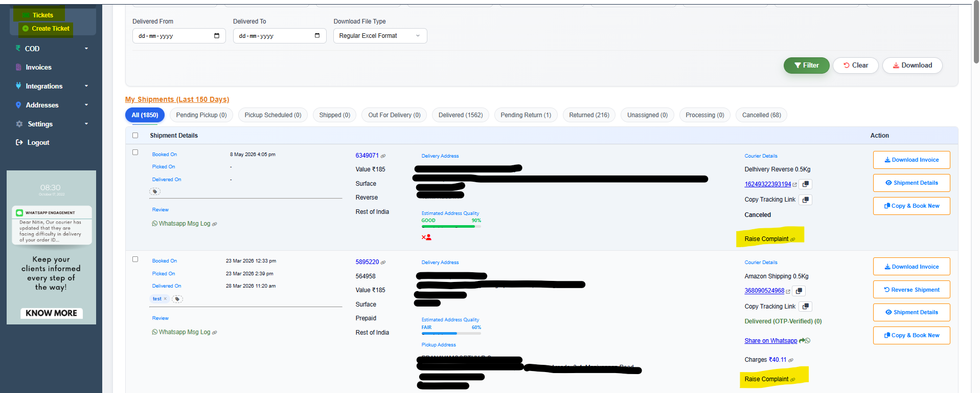Copy Tracking Link icon for Delhivery Reverse shipment

[x=806, y=200]
